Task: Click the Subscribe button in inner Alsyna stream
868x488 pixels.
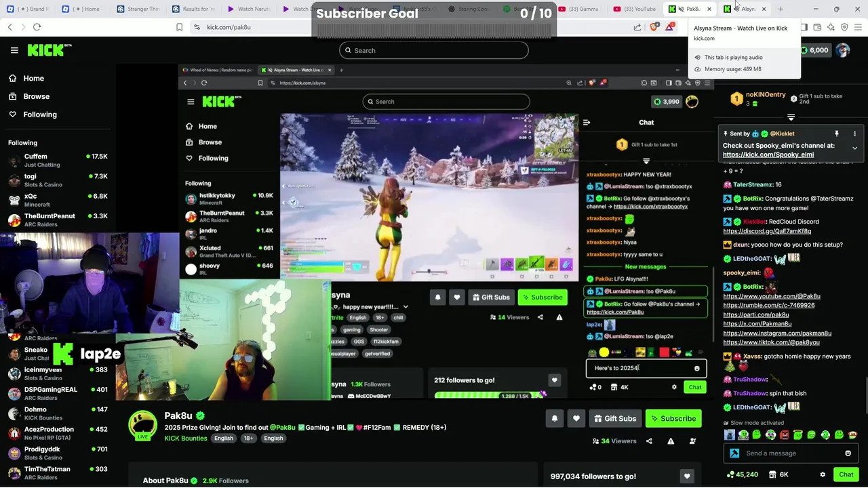Action: click(542, 298)
